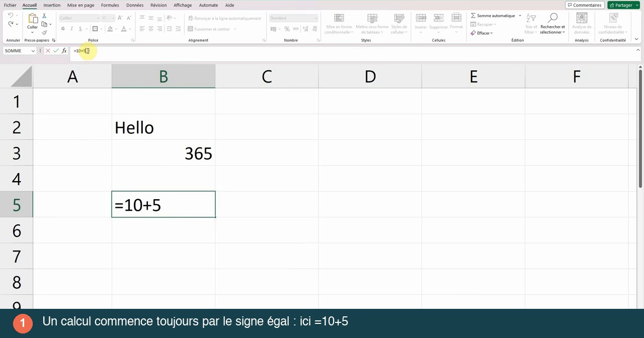
Task: Click the accounting number format icon
Action: 273,29
